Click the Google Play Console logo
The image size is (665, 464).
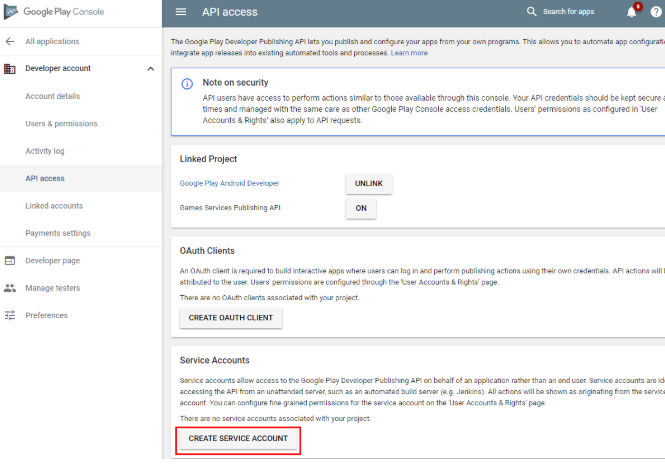(x=54, y=11)
